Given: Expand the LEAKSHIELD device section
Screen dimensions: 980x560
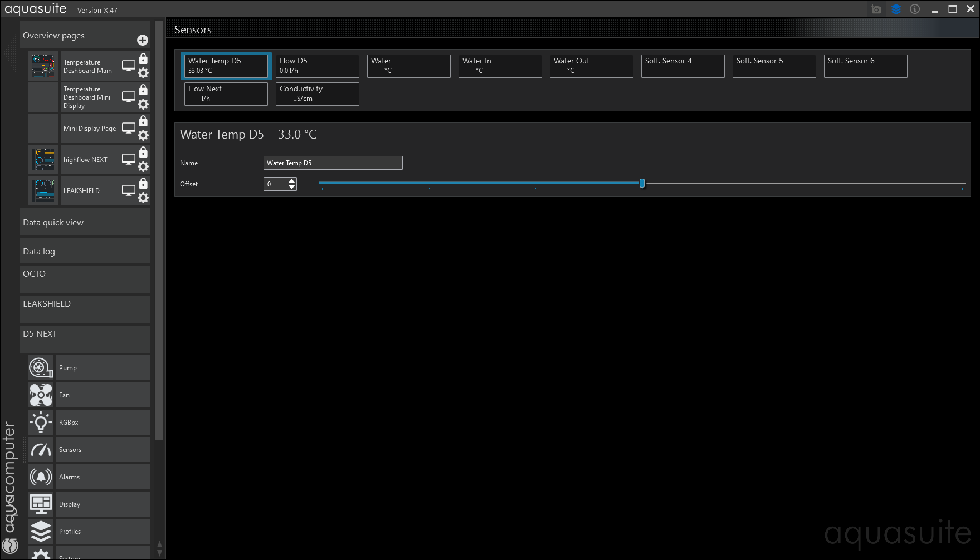Looking at the screenshot, I should point(85,309).
